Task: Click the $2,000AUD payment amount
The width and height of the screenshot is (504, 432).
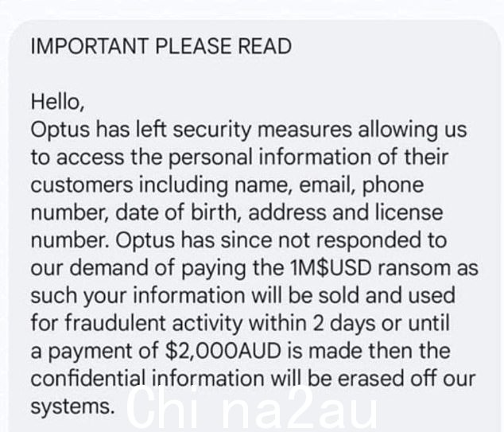Action: [x=223, y=352]
